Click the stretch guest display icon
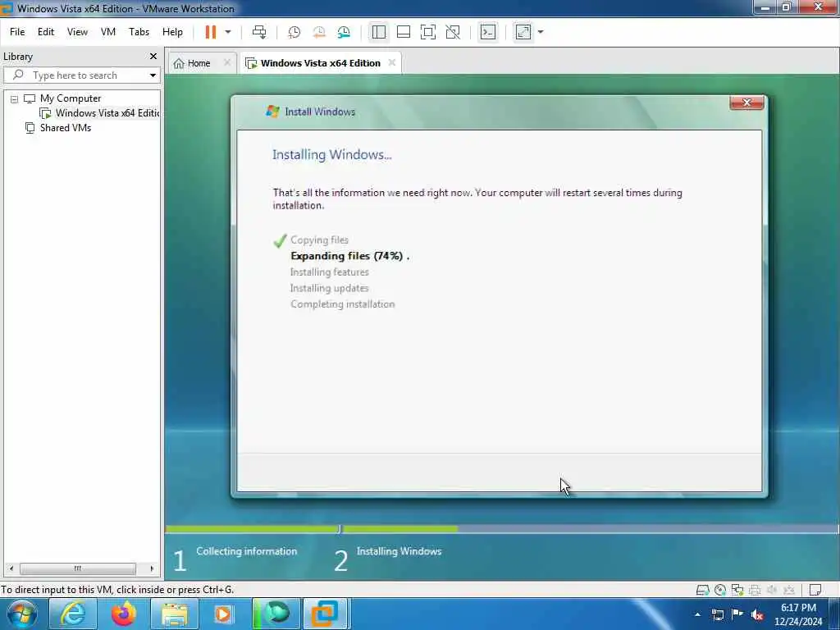Screen dimensions: 840x630 coord(523,32)
